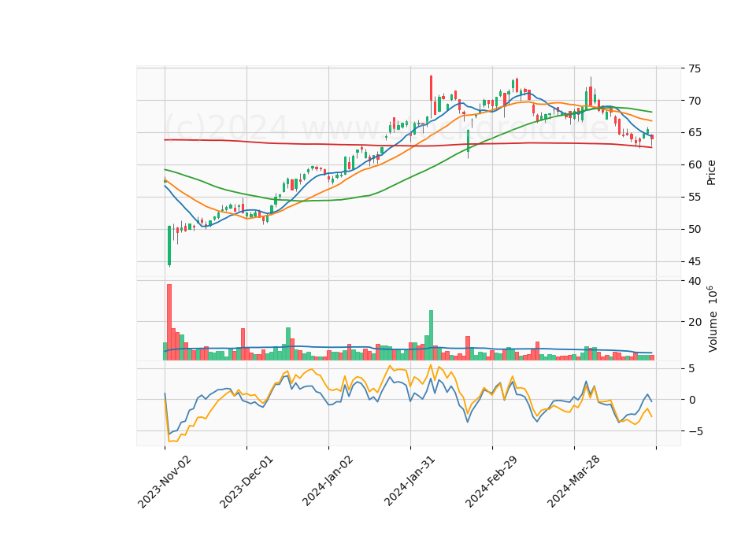
Task: Click the price tick value 60
Action: pos(695,164)
